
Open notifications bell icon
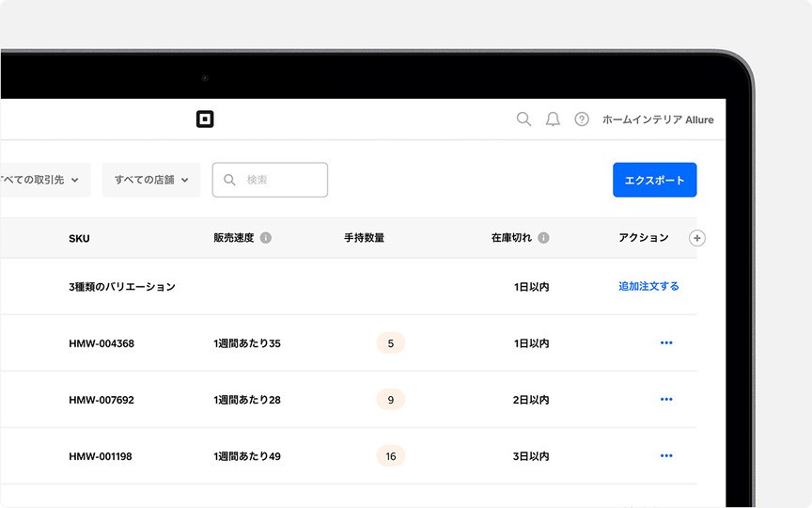553,119
